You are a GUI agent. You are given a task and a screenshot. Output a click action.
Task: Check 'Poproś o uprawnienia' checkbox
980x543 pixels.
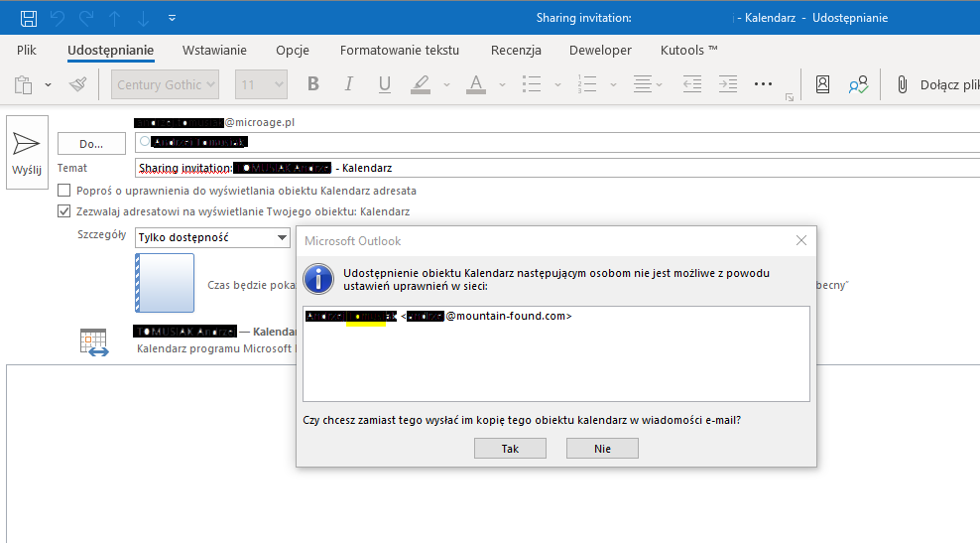(x=63, y=191)
